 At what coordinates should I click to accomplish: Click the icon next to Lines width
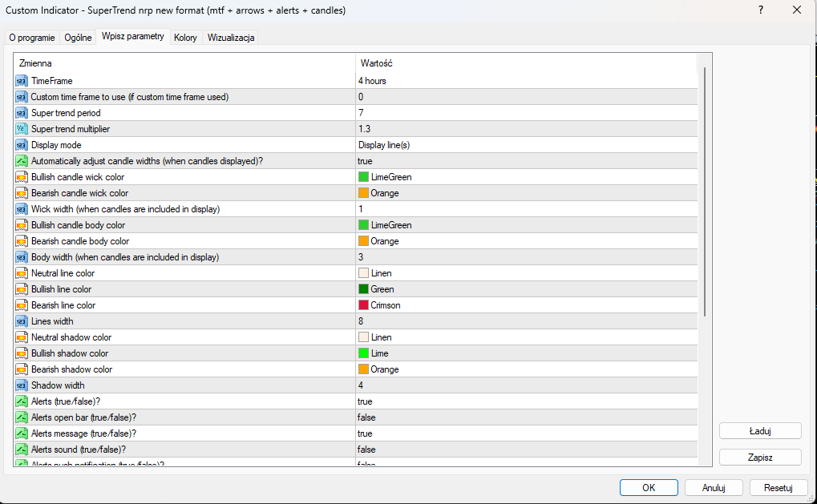pyautogui.click(x=22, y=321)
